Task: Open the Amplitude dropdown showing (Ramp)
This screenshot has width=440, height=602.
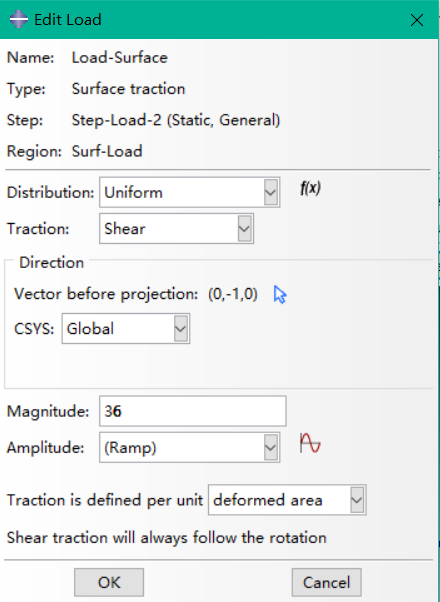Action: pyautogui.click(x=190, y=447)
